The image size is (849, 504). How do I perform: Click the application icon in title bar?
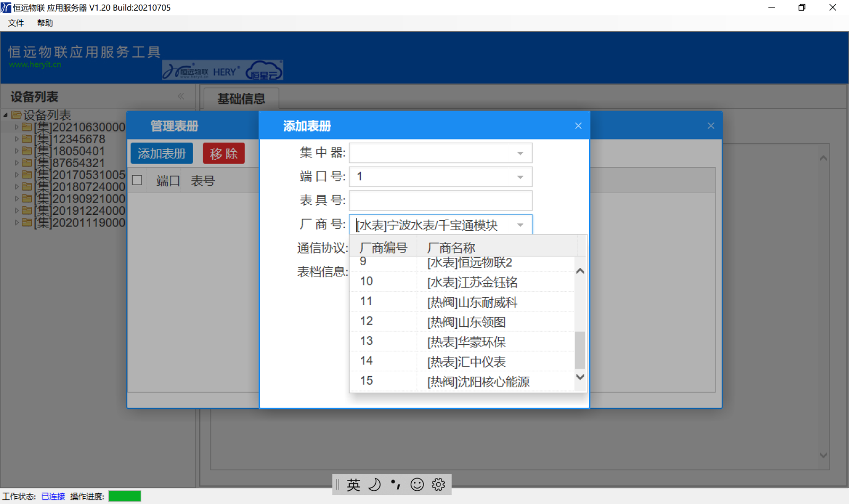(x=6, y=7)
